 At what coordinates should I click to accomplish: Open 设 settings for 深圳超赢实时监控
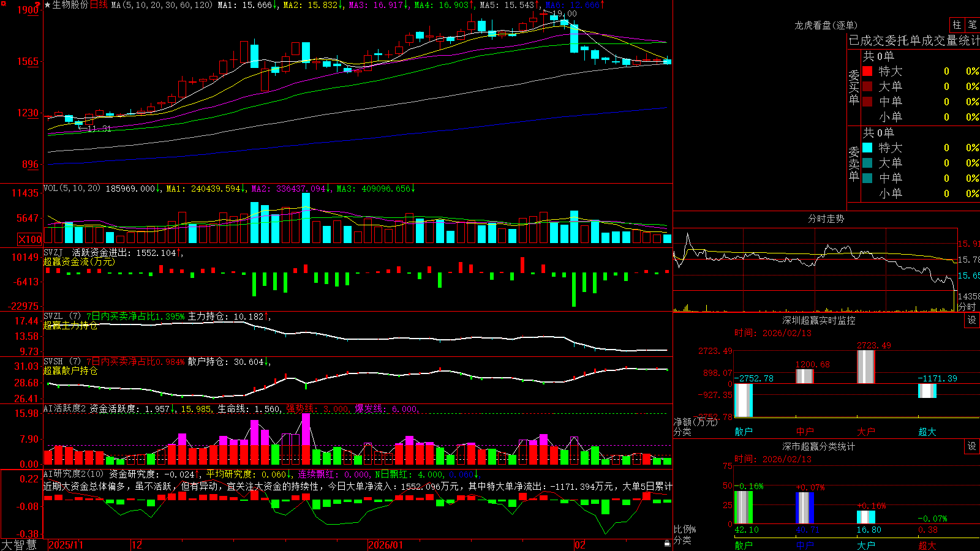point(972,320)
